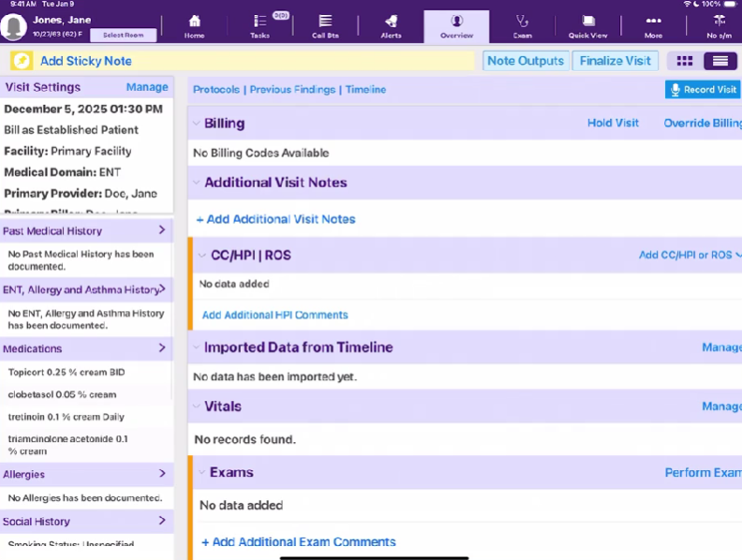This screenshot has height=560, width=742.
Task: Open the Protocols link
Action: 216,89
